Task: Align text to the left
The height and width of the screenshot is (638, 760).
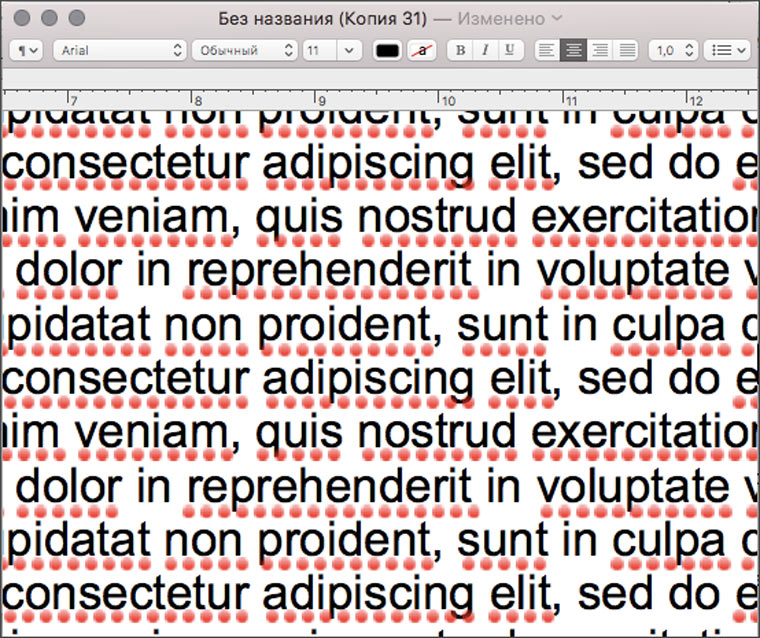Action: coord(547,50)
